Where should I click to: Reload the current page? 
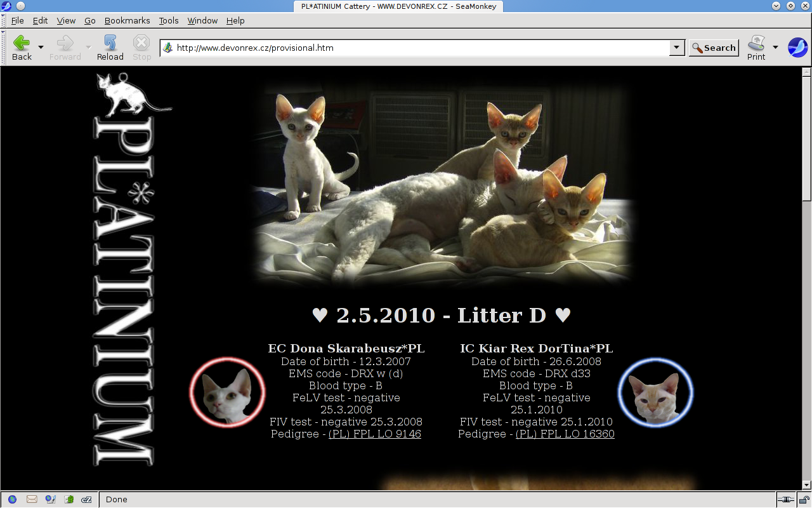click(x=110, y=48)
